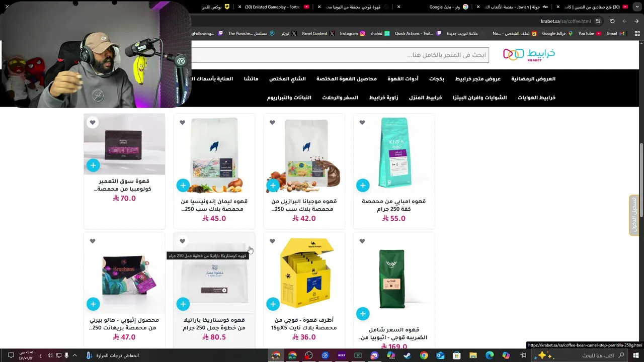The height and width of the screenshot is (362, 644).
Task: Add yellow drip coffee box to cart
Action: pos(273,304)
